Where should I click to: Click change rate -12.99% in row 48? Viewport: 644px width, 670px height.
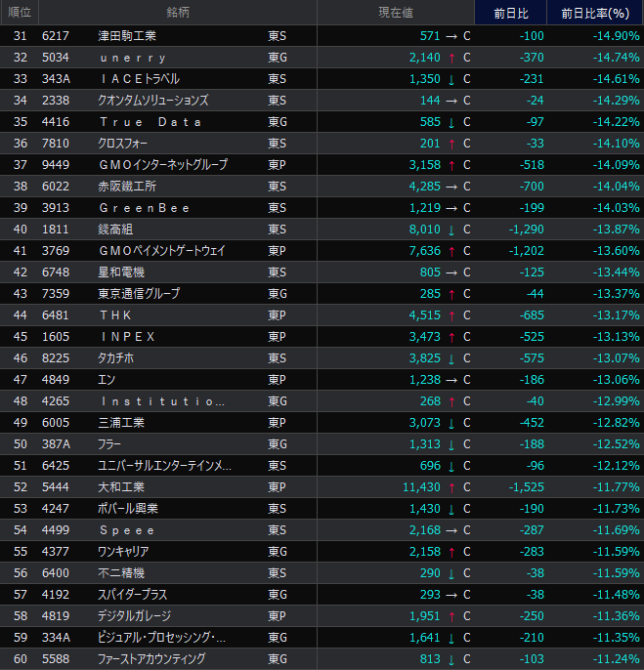tap(617, 401)
